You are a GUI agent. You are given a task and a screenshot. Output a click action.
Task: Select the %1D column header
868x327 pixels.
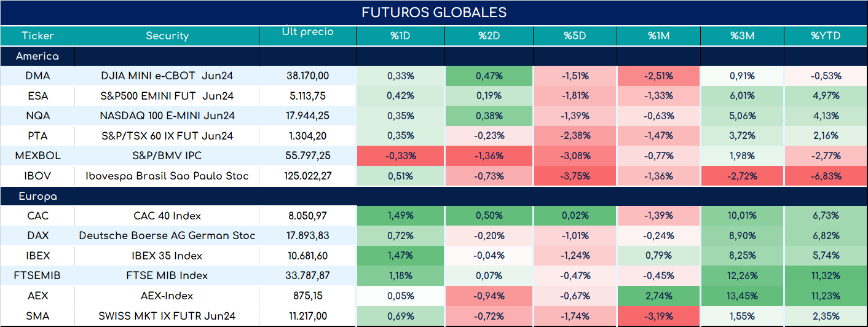pos(400,36)
